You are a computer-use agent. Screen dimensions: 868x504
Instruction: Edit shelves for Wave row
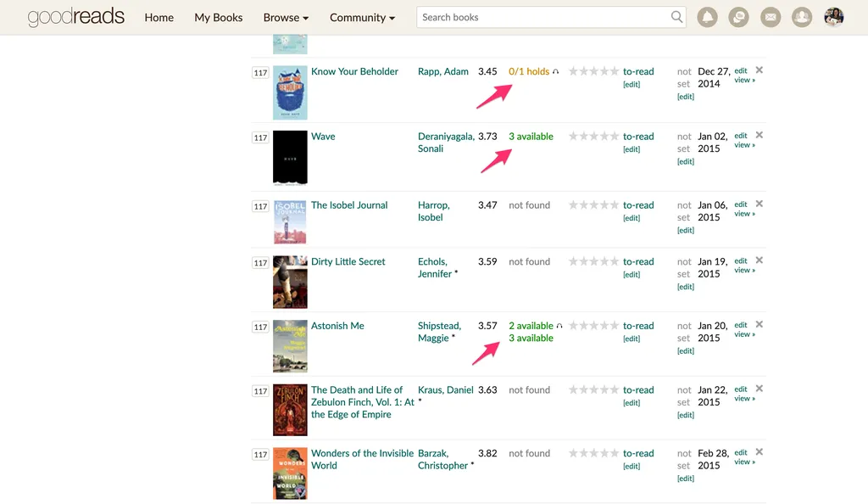631,149
